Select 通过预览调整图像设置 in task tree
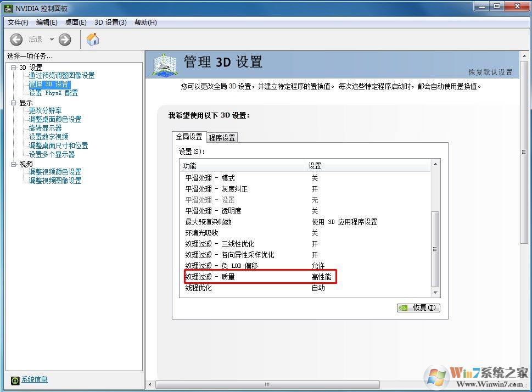The width and height of the screenshot is (532, 392). (61, 75)
